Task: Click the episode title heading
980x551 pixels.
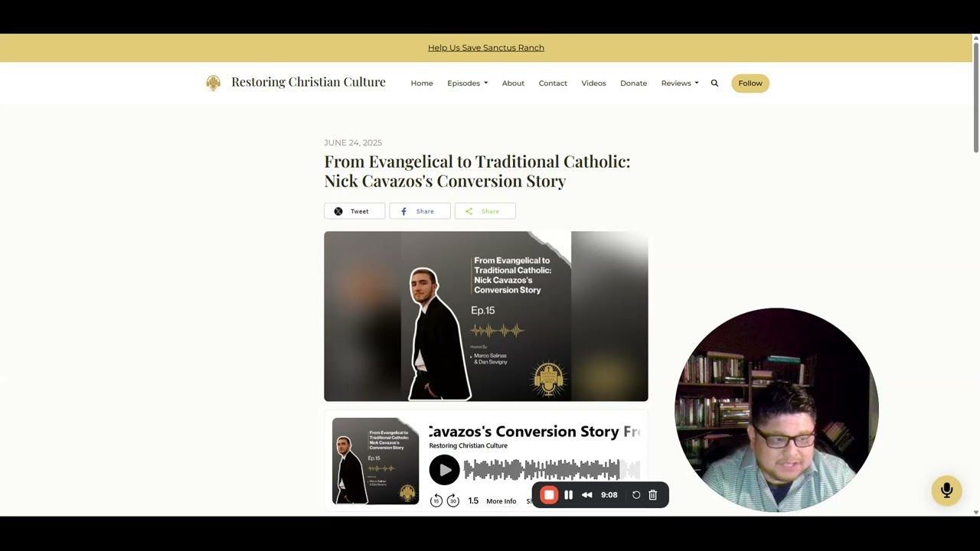Action: (477, 171)
